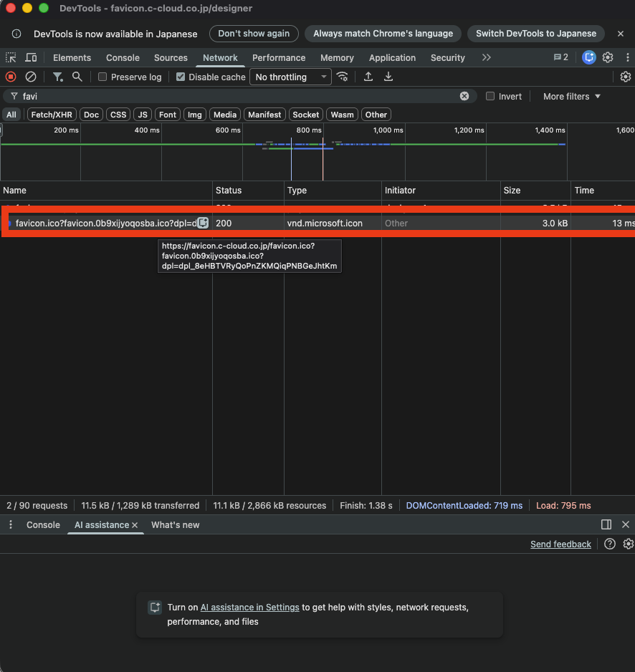The image size is (635, 672).
Task: Click the filter funnel icon
Action: point(57,77)
